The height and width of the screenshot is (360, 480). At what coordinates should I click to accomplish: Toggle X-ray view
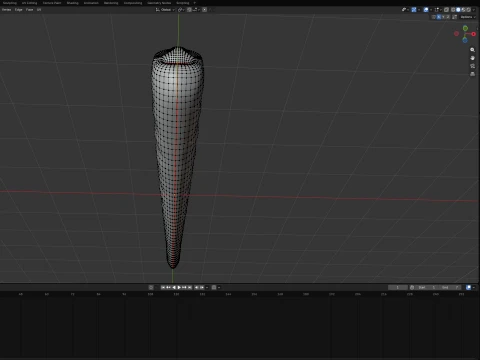coord(446,10)
